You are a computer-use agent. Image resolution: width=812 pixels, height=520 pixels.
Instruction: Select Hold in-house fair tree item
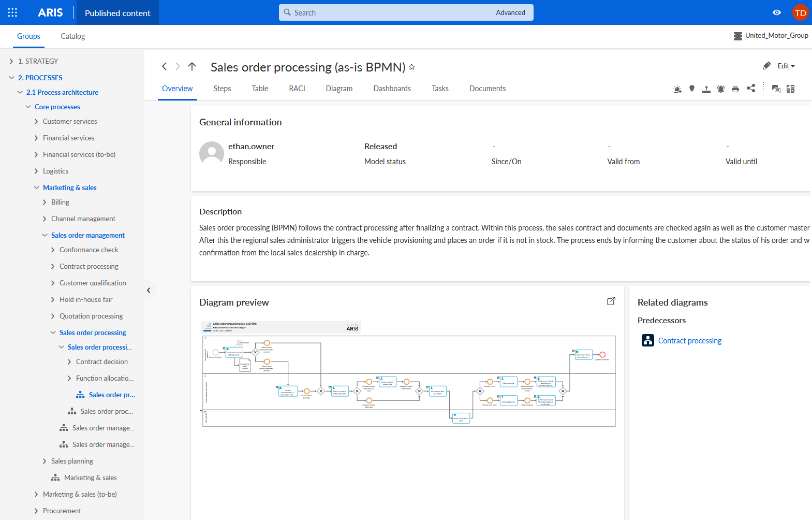(x=86, y=299)
